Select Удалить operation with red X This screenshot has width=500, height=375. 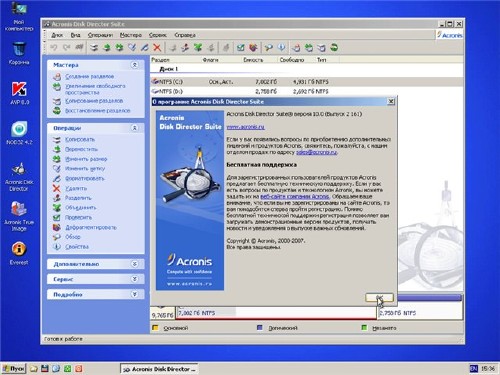76,188
